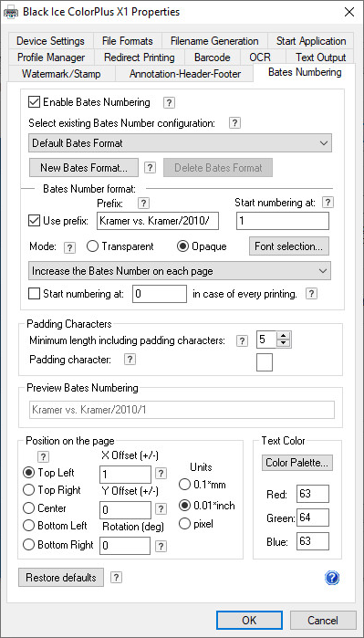Click help icon beside Enable Bates Numbering
Image resolution: width=364 pixels, height=638 pixels.
169,103
